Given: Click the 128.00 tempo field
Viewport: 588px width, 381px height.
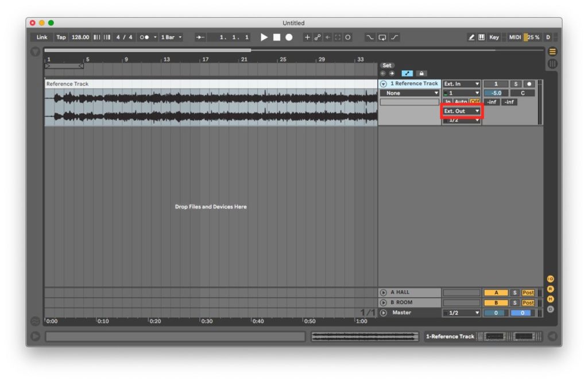Looking at the screenshot, I should (x=80, y=37).
